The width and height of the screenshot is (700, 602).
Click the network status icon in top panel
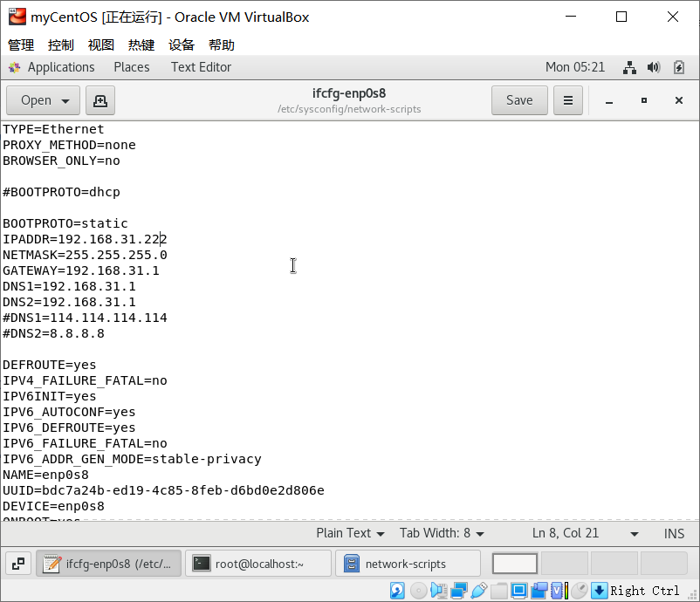[630, 67]
